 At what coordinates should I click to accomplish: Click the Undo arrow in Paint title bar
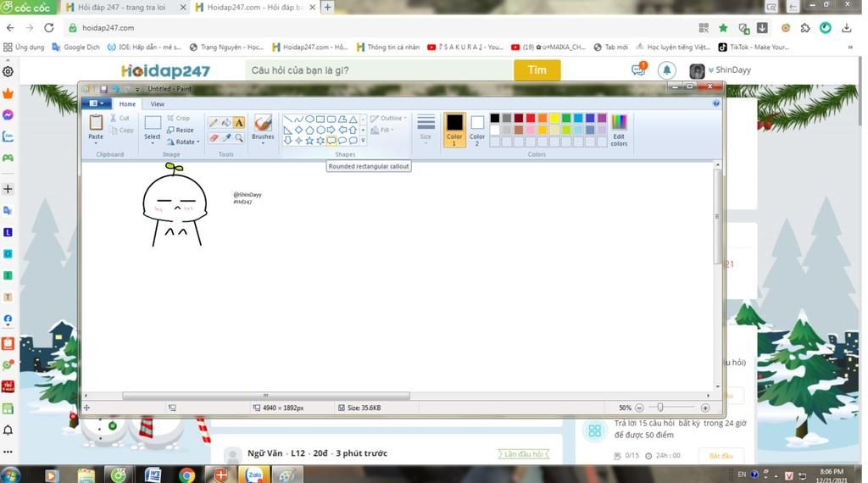coord(115,88)
